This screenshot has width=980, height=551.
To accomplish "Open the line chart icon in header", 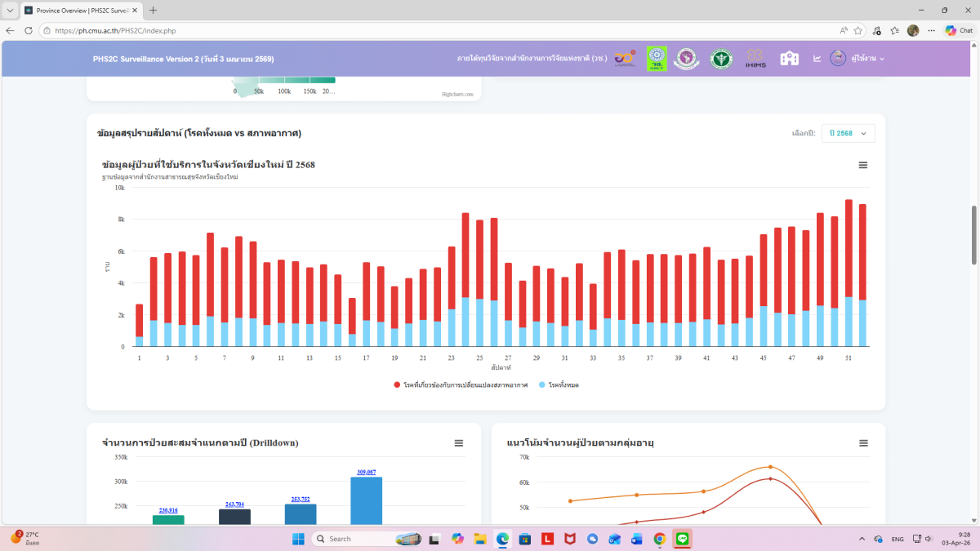I will (x=817, y=59).
